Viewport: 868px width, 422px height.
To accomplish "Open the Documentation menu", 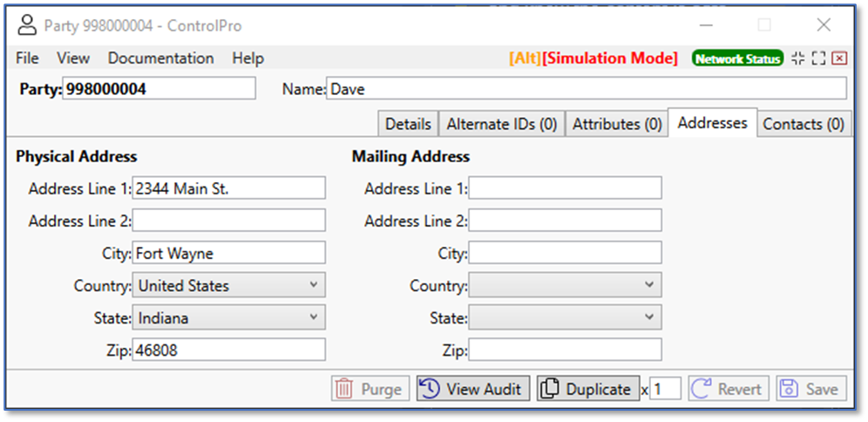I will (x=160, y=58).
